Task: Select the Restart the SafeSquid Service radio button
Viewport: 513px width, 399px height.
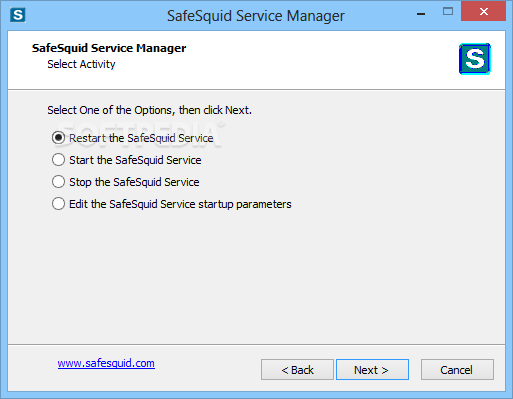Action: click(x=58, y=138)
